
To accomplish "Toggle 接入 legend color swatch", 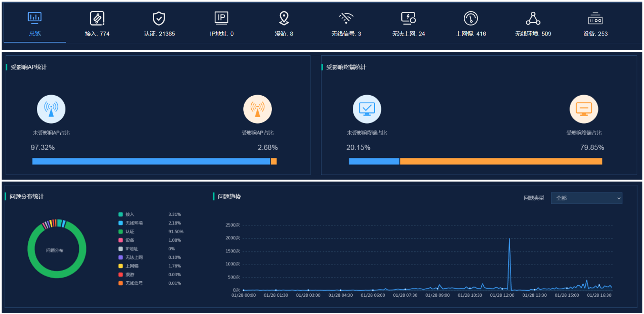I will 120,214.
